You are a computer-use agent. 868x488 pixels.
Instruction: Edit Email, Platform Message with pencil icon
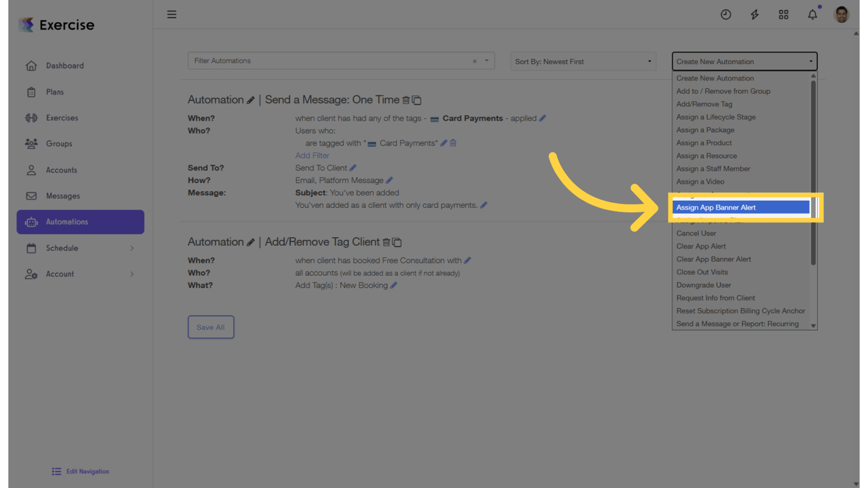click(x=390, y=180)
